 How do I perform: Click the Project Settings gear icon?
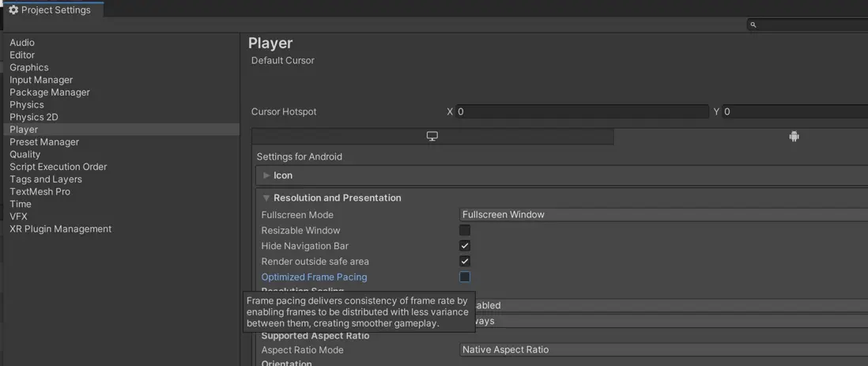pos(13,10)
